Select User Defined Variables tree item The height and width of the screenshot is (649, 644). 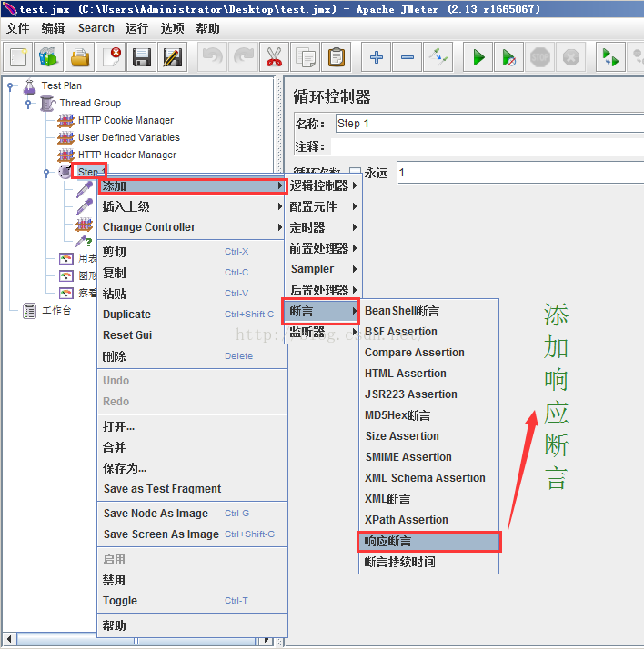coord(129,137)
